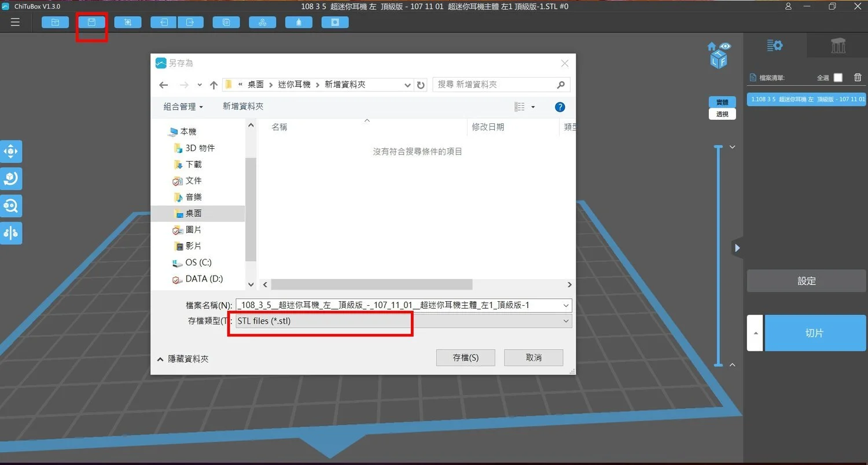The width and height of the screenshot is (868, 465).
Task: Select the Move tool in left sidebar
Action: pos(11,151)
